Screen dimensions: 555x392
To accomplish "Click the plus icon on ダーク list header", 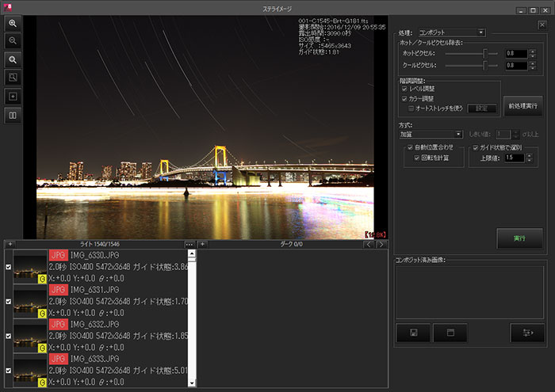I will pyautogui.click(x=202, y=244).
